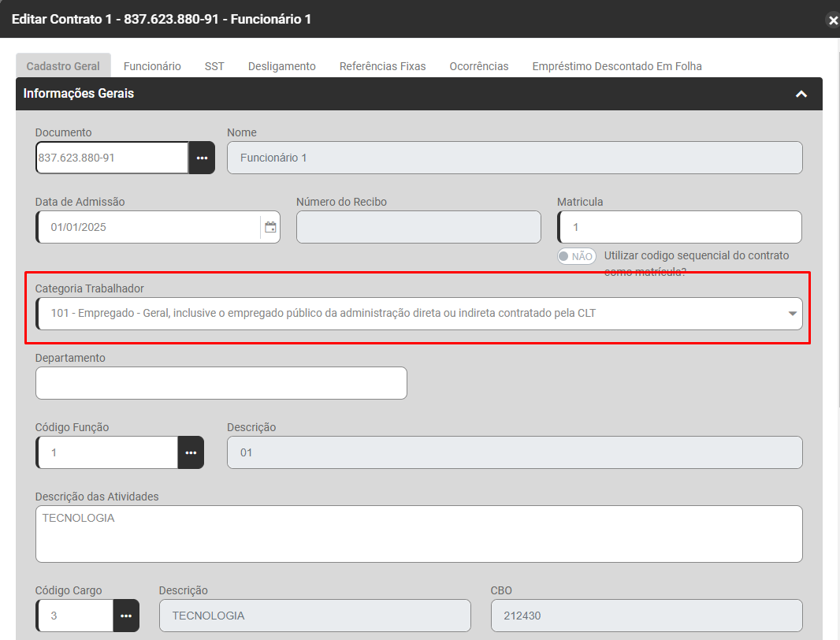Toggle the sequential code as matrícula switch
The width and height of the screenshot is (840, 640).
coord(576,256)
